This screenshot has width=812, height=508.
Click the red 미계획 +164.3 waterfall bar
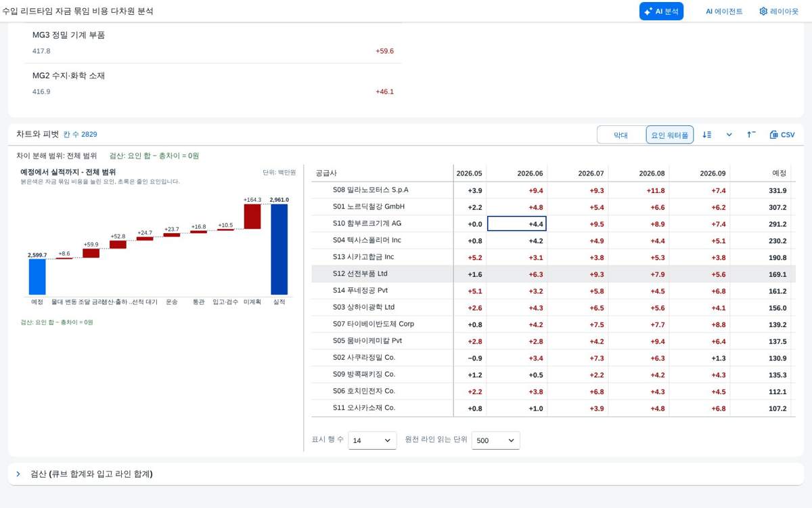pos(252,216)
